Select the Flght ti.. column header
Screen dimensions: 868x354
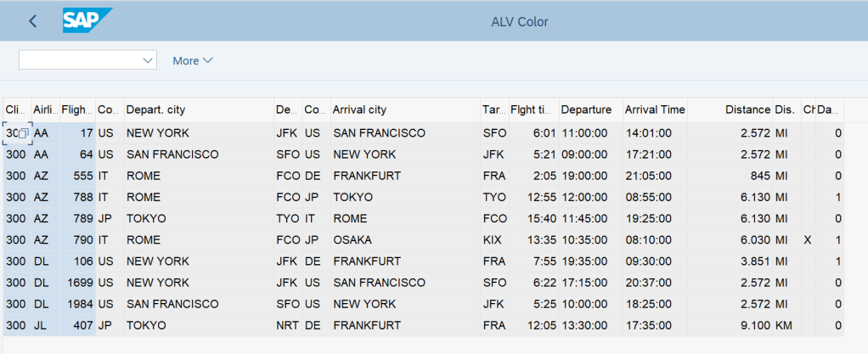pos(532,110)
